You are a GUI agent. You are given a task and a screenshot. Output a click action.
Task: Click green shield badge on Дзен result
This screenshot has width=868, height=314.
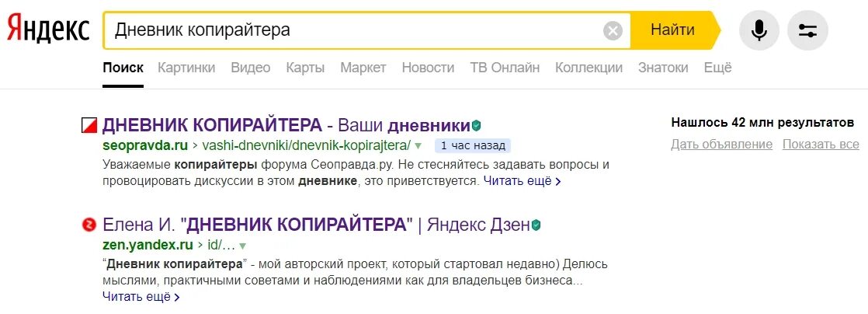pyautogui.click(x=536, y=225)
